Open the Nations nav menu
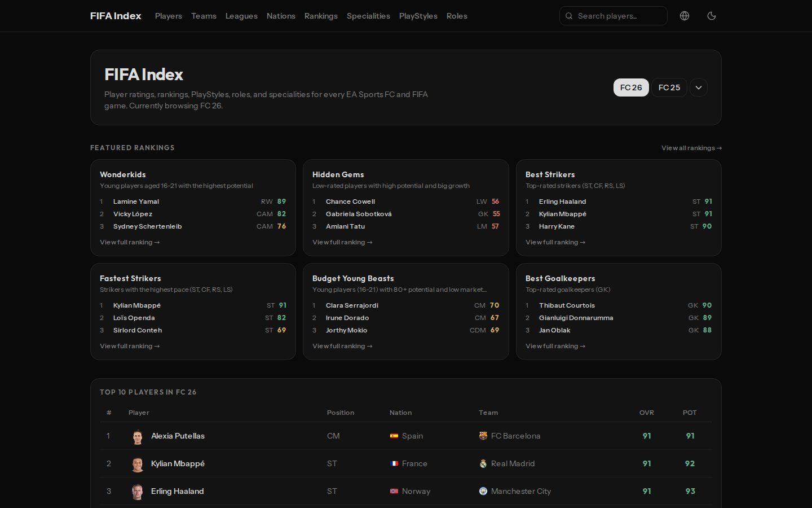This screenshot has width=812, height=508. coord(281,16)
